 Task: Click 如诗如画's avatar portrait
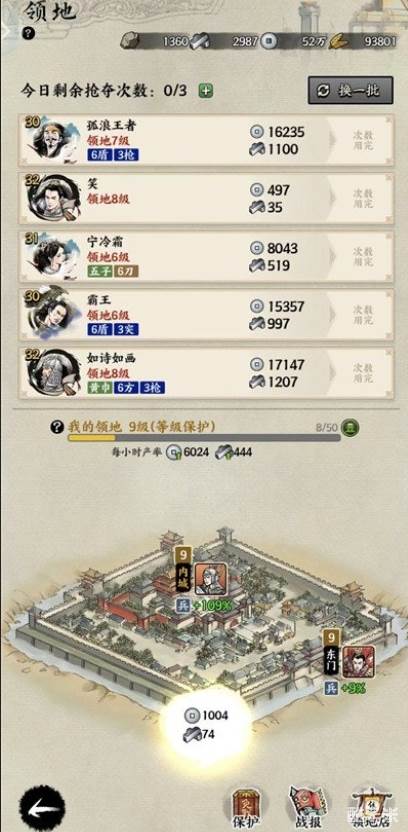(x=51, y=373)
